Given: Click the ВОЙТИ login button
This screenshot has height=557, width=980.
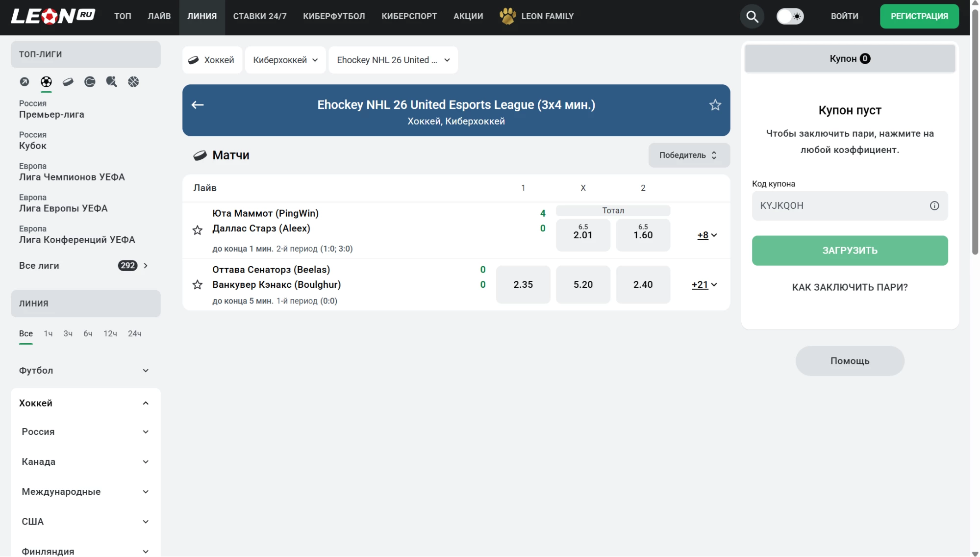Looking at the screenshot, I should pyautogui.click(x=844, y=16).
